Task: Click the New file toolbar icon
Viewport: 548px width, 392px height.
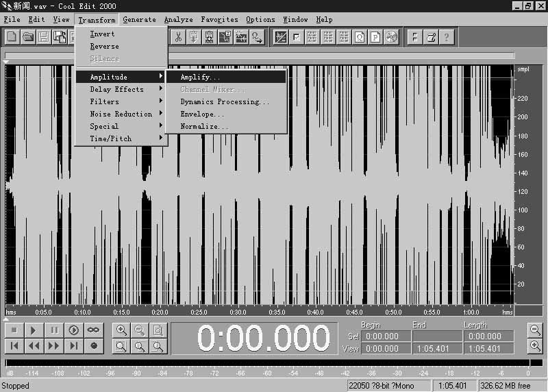Action: 12,37
